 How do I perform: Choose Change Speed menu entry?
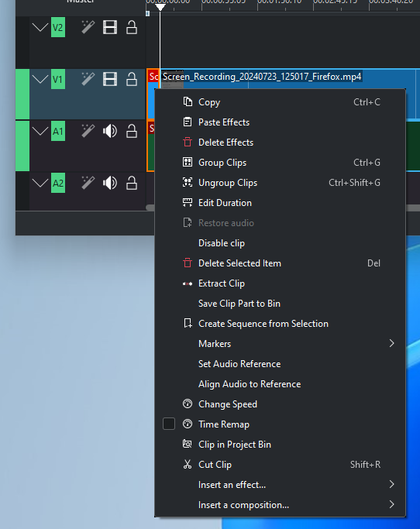pyautogui.click(x=281, y=404)
